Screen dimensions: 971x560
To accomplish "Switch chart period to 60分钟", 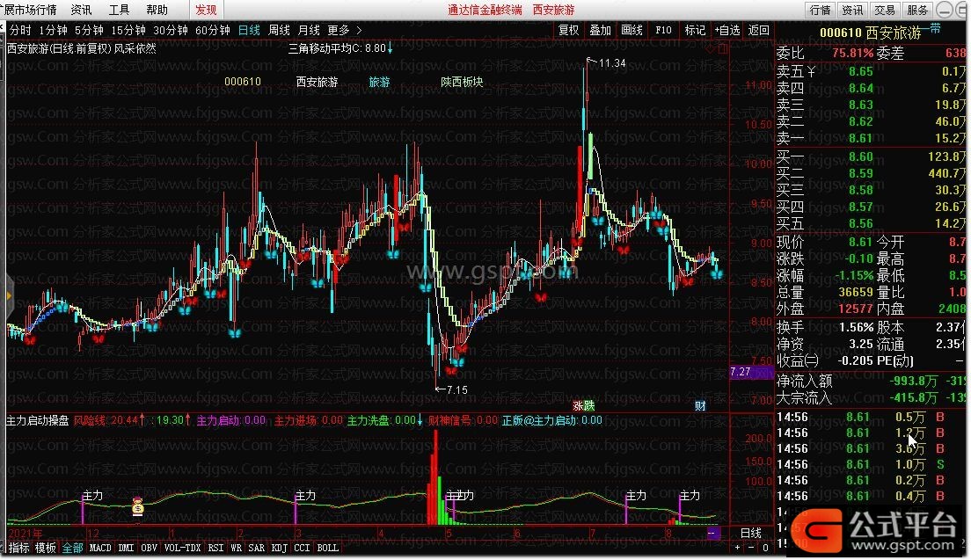I will (213, 30).
